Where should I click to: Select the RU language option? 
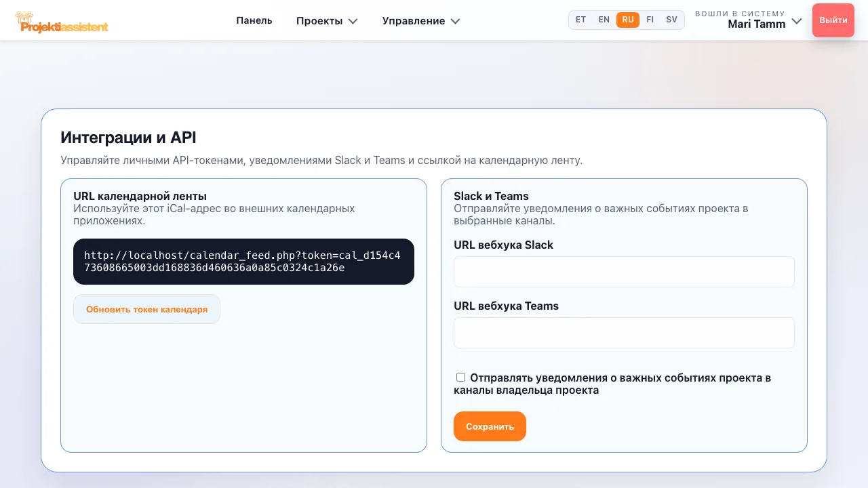(x=628, y=20)
